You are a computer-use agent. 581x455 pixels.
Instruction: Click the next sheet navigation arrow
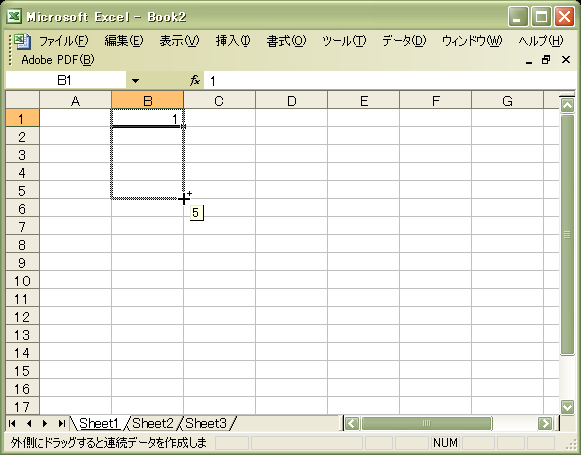(45, 423)
